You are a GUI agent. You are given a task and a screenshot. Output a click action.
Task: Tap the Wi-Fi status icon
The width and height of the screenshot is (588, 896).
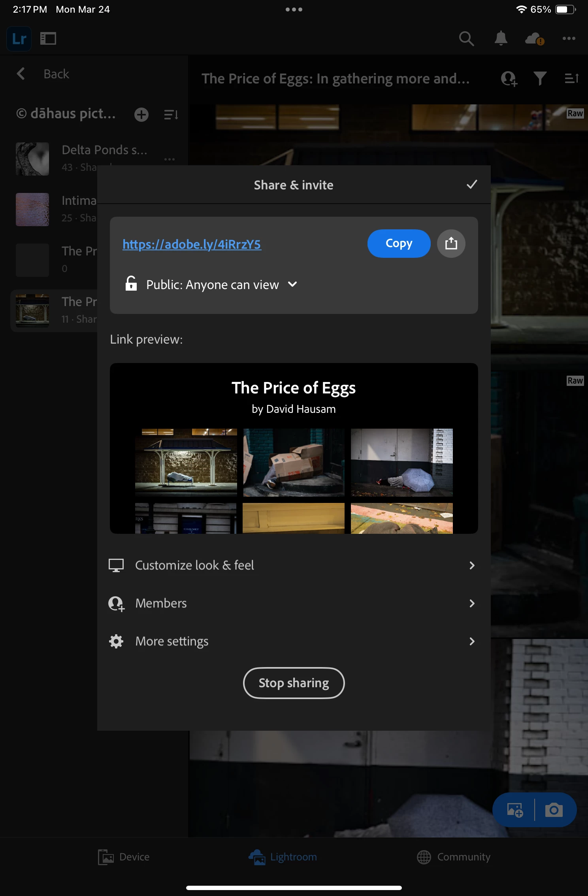coord(522,9)
